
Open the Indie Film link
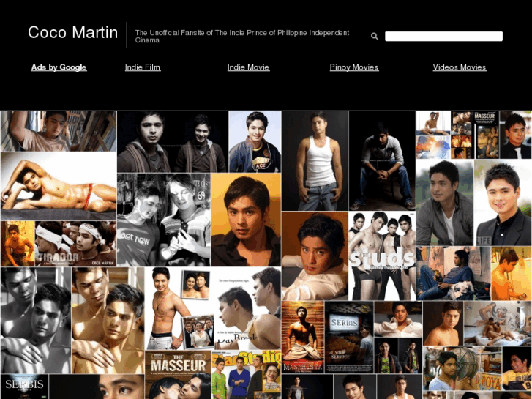143,67
